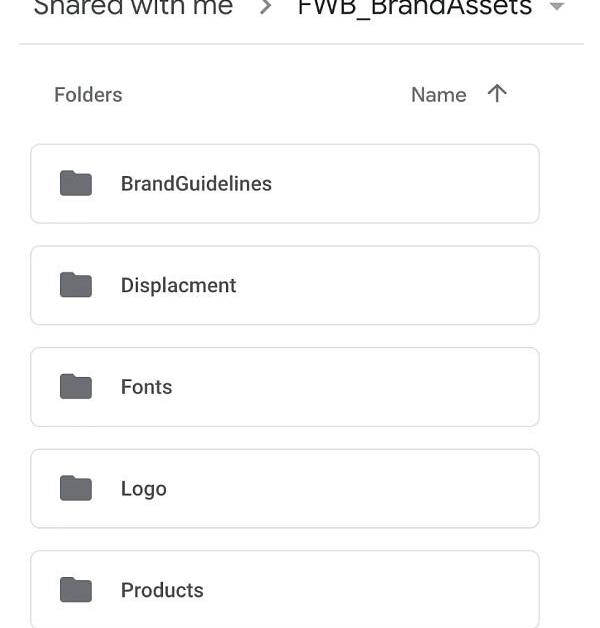
Task: Click the breadcrumb chevron separator
Action: (266, 7)
